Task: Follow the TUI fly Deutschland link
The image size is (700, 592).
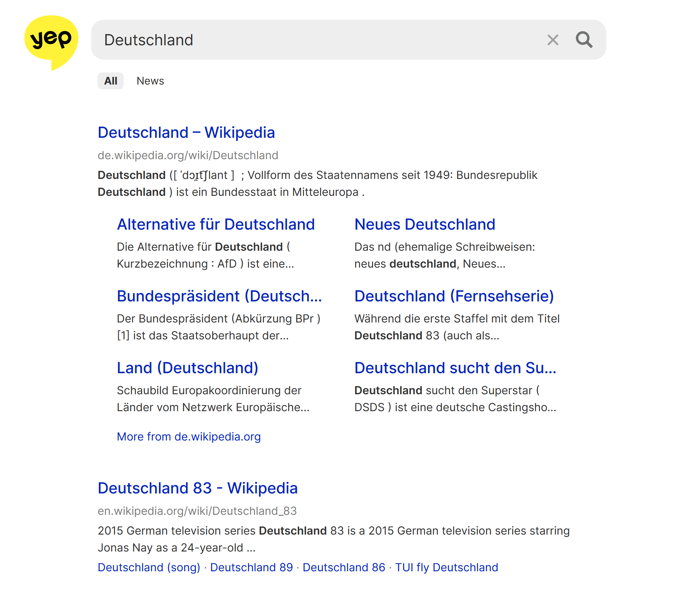Action: pyautogui.click(x=446, y=567)
